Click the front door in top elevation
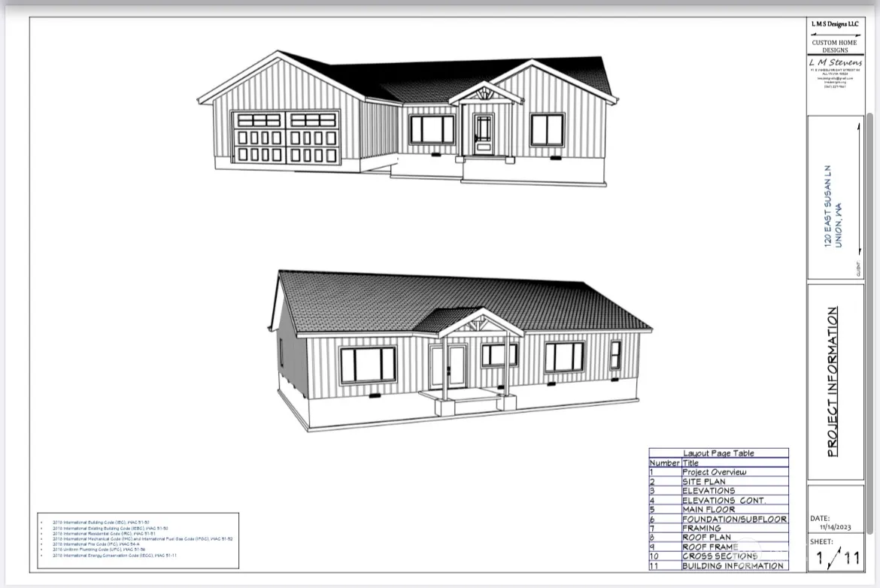Screen dimensions: 880x588 (481, 133)
